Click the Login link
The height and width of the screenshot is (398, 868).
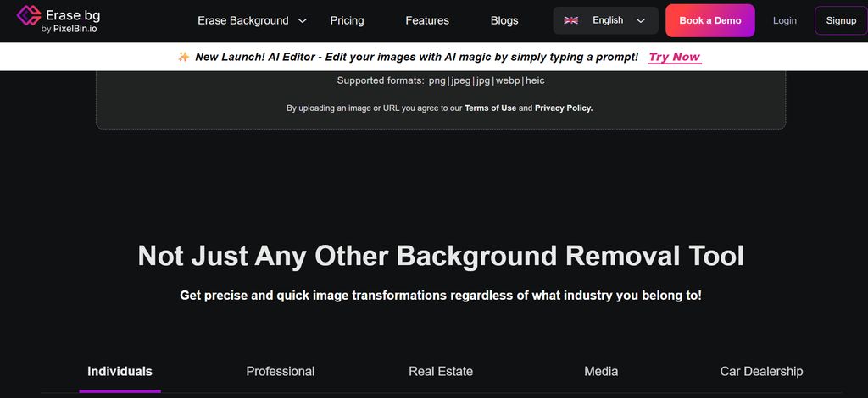(784, 20)
